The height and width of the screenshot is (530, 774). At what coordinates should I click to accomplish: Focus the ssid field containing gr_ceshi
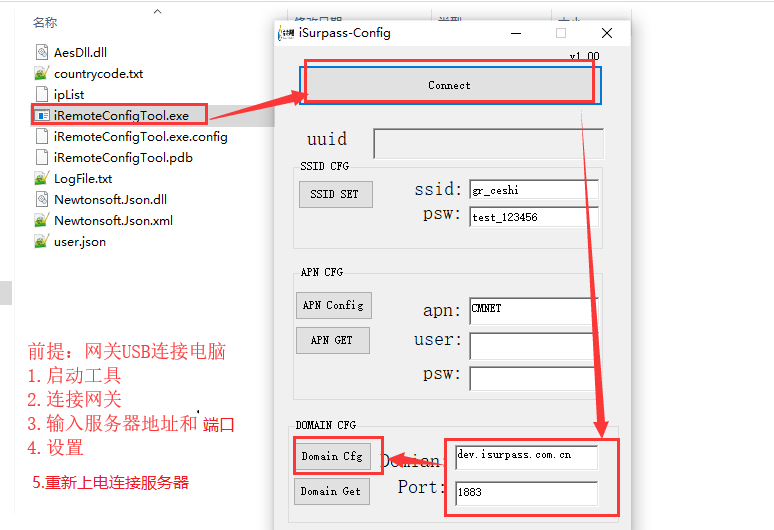(534, 190)
